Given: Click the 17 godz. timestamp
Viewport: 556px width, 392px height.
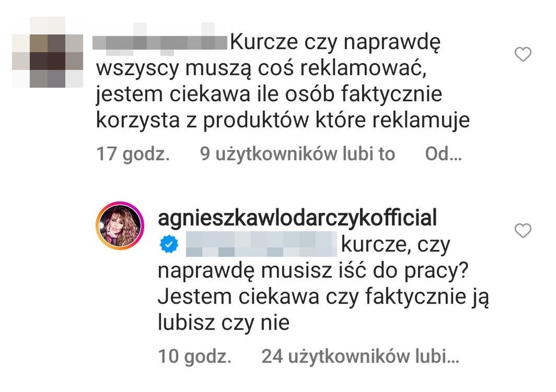Looking at the screenshot, I should (x=133, y=155).
